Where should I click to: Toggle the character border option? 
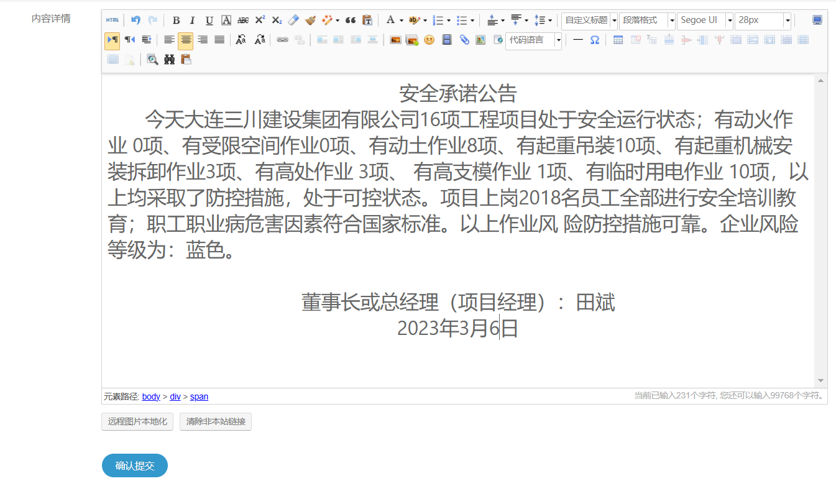pos(226,21)
